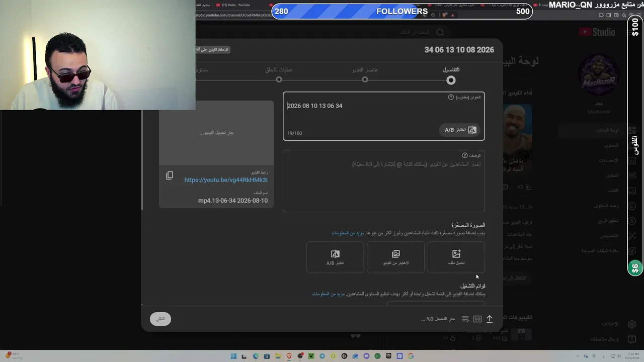Screen dimensions: 644x362
Task: Open the Windows Start menu
Action: [x=233, y=356]
